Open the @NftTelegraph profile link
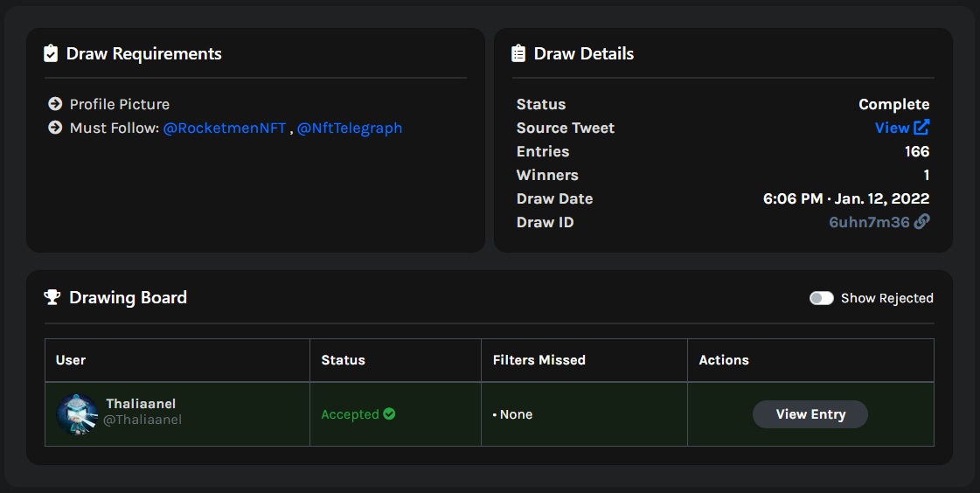The image size is (980, 493). 350,128
